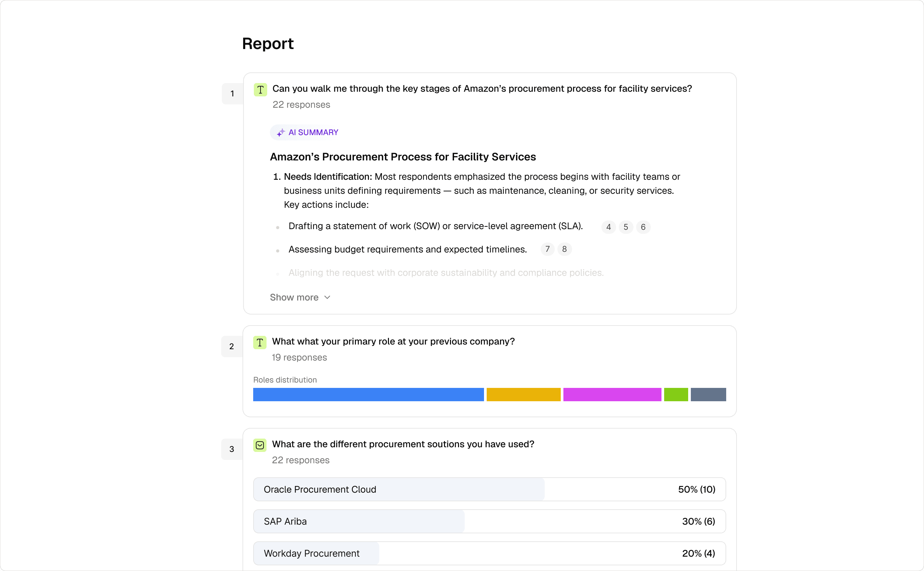
Task: Click the Oracle Procurement Cloud result bar
Action: click(x=489, y=489)
